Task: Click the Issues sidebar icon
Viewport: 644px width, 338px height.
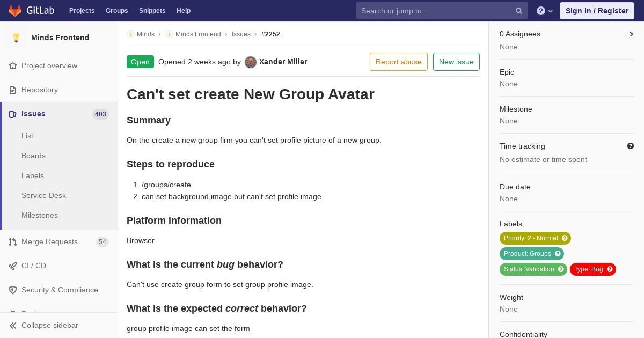Action: pos(13,114)
